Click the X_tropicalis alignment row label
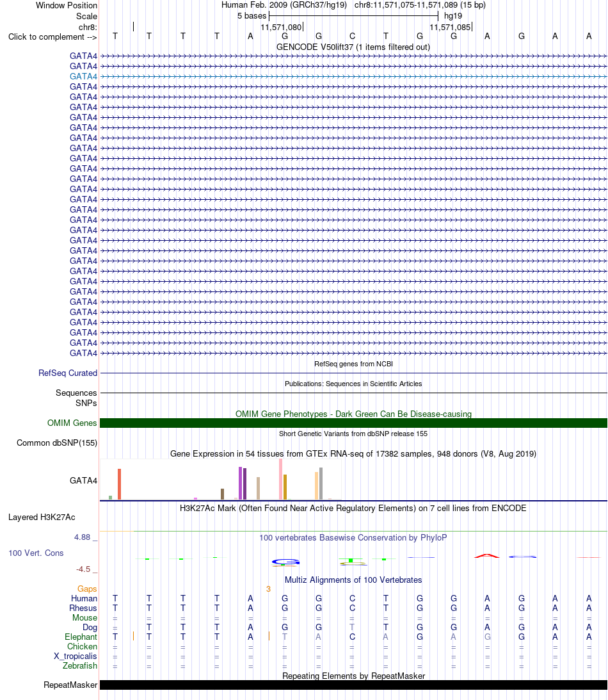The image size is (608, 700). 76,656
